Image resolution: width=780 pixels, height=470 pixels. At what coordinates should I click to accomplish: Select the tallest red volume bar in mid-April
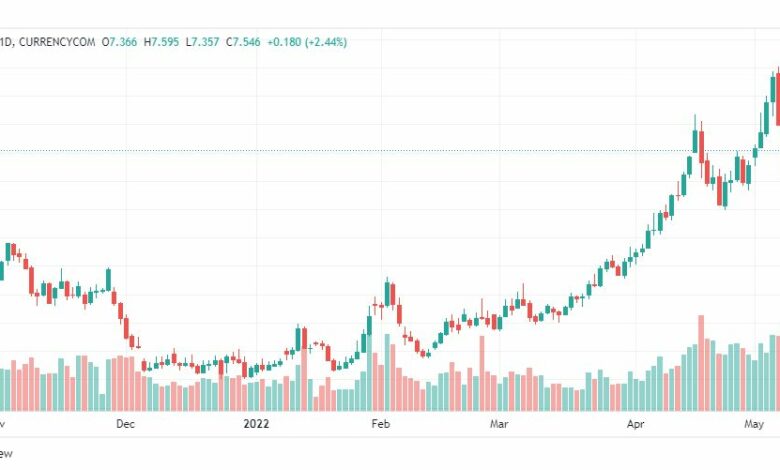pos(701,363)
